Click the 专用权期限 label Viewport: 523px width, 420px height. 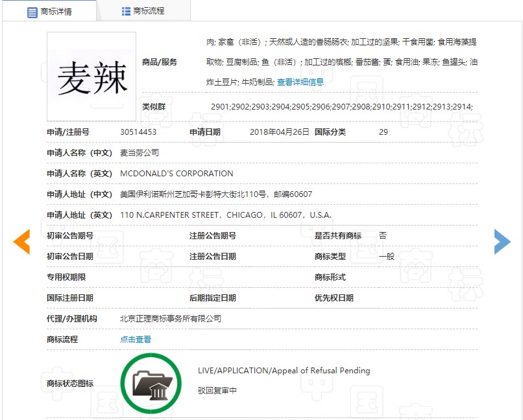pyautogui.click(x=66, y=277)
